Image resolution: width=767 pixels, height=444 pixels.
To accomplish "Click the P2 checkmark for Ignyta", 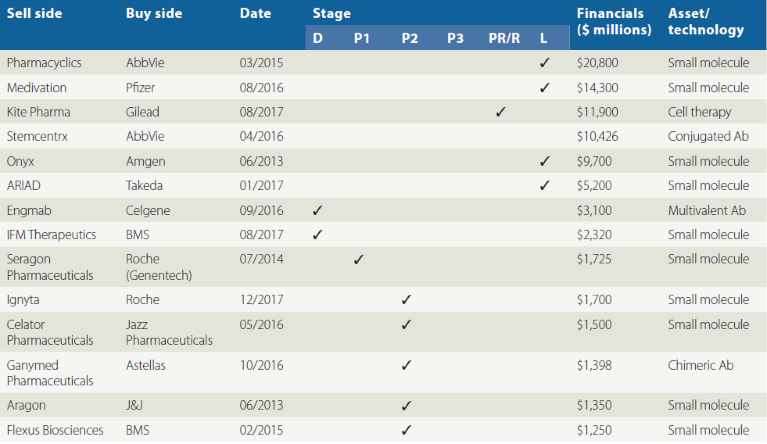I will [x=406, y=299].
